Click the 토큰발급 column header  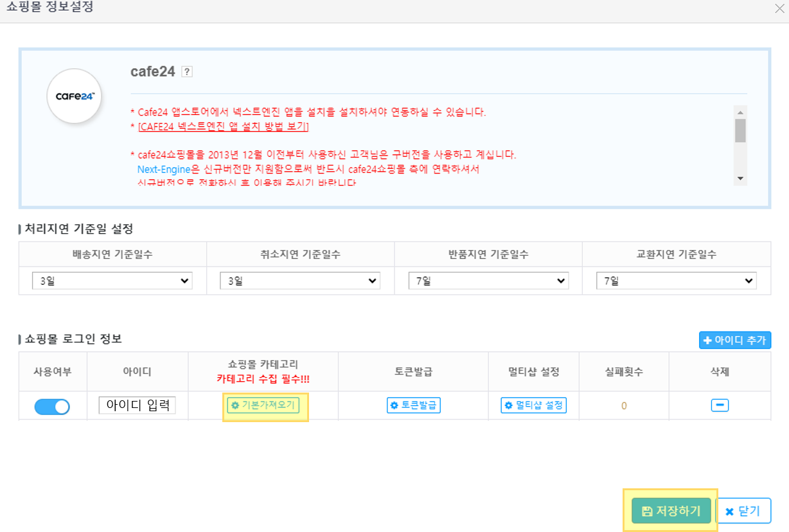(x=414, y=371)
